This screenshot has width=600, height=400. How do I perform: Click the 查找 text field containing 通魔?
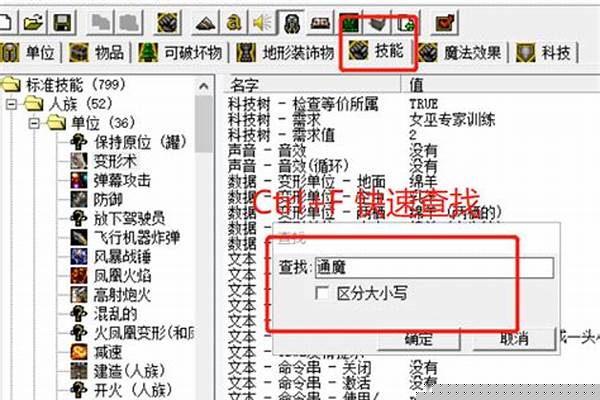(434, 267)
